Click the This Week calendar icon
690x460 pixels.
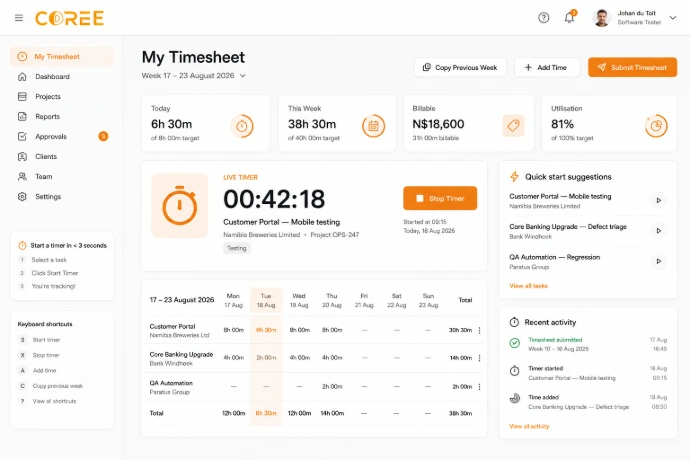pyautogui.click(x=373, y=126)
